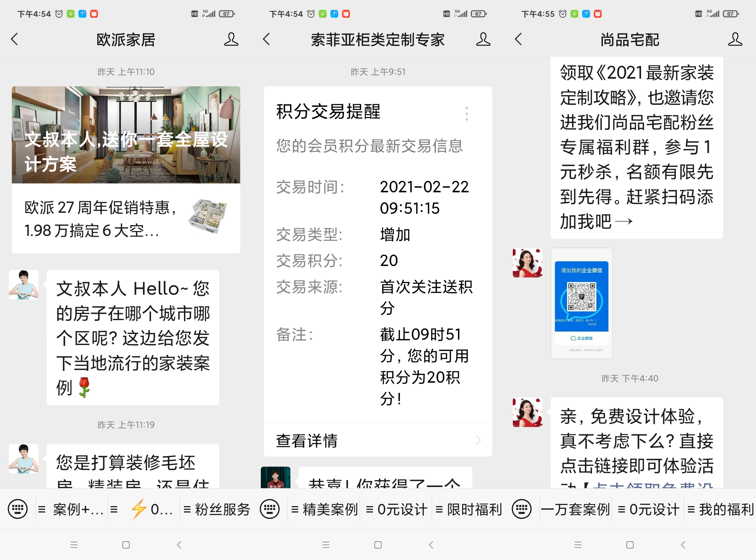Tap 欧派家居 avatar beside Hello message

[x=23, y=284]
